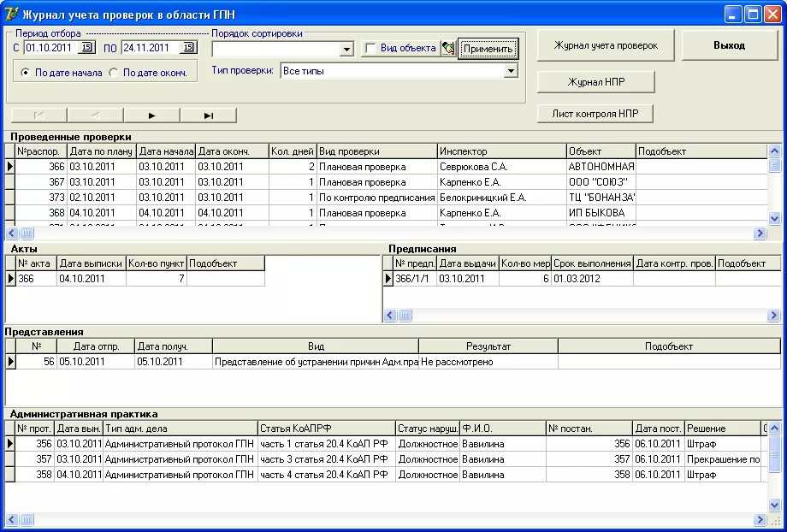
Task: Select cell Не рассмотрено in Представления
Action: point(488,362)
